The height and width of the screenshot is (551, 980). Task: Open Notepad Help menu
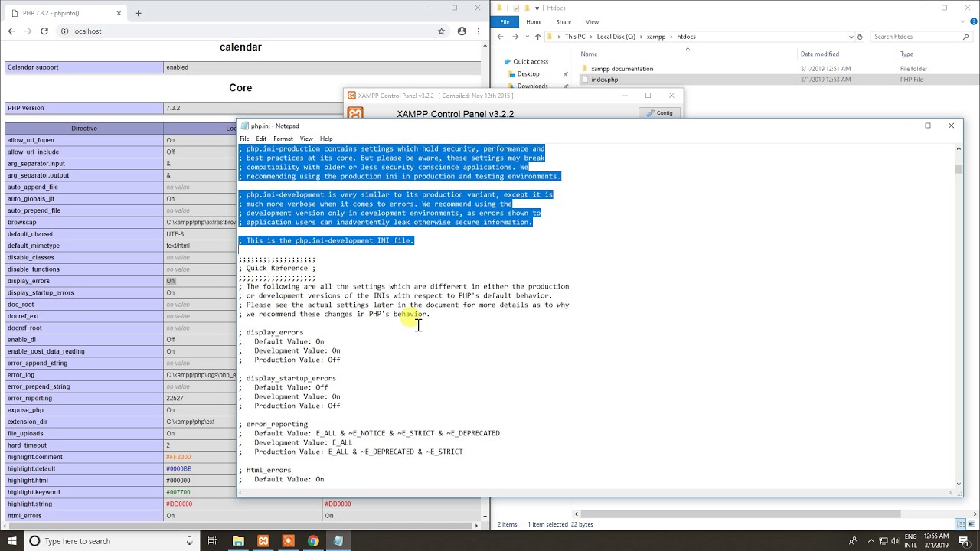coord(326,139)
